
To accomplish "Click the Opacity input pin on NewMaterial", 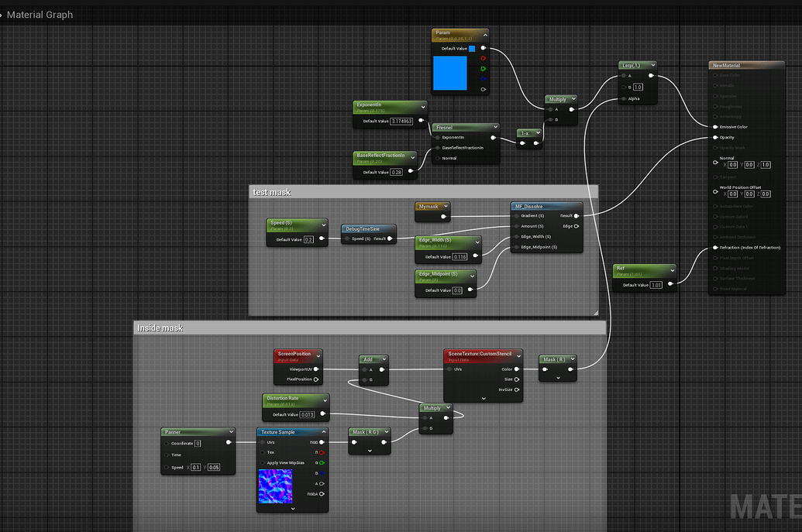I will click(x=715, y=137).
